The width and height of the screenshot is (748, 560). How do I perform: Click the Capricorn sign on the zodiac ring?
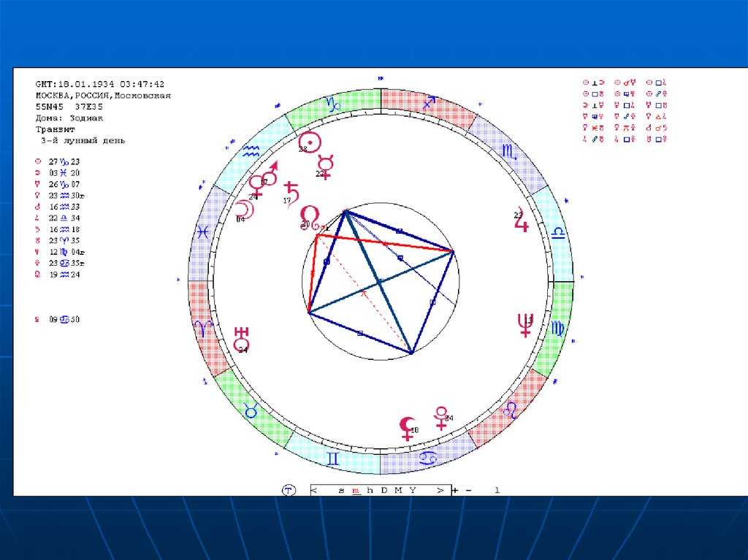(333, 104)
